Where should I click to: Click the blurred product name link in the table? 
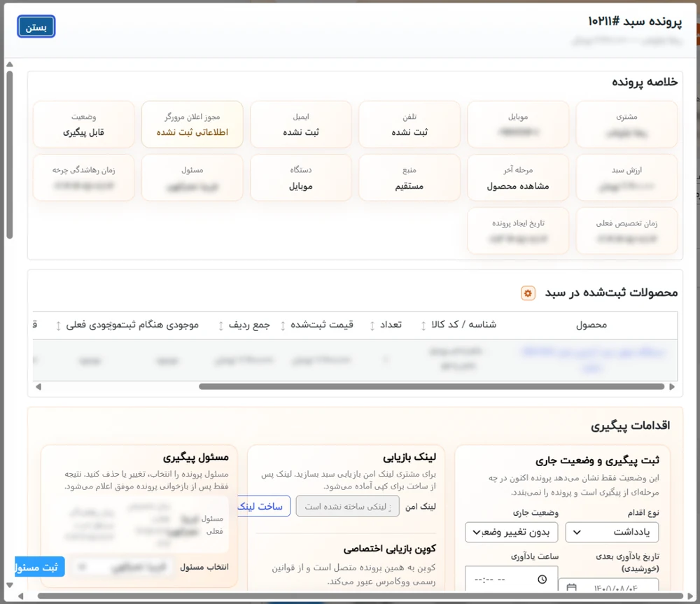click(x=593, y=360)
